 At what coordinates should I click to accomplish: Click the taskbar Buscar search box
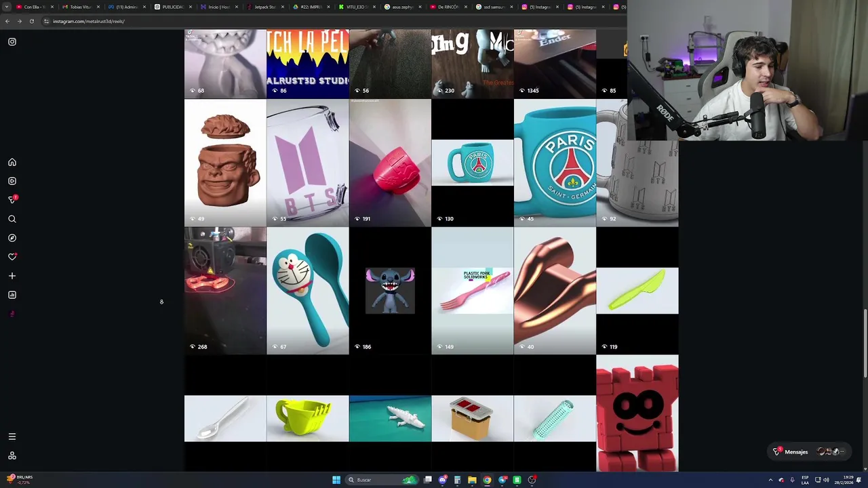382,480
